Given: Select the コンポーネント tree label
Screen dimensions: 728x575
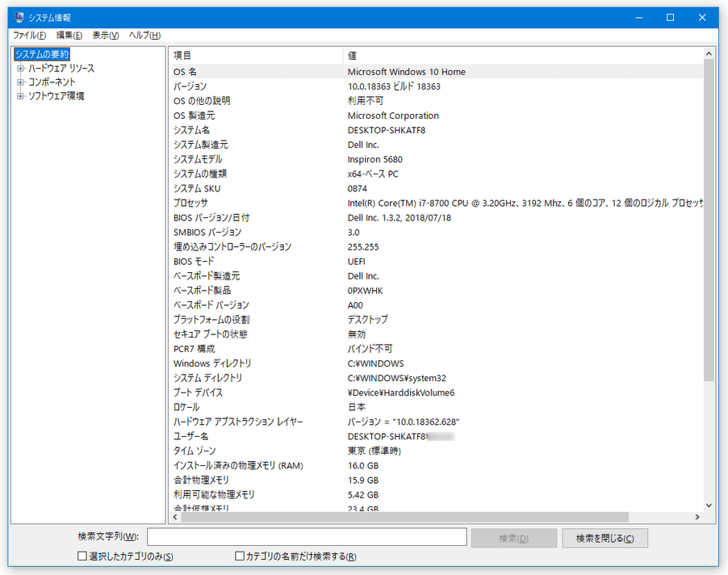Looking at the screenshot, I should (x=52, y=82).
